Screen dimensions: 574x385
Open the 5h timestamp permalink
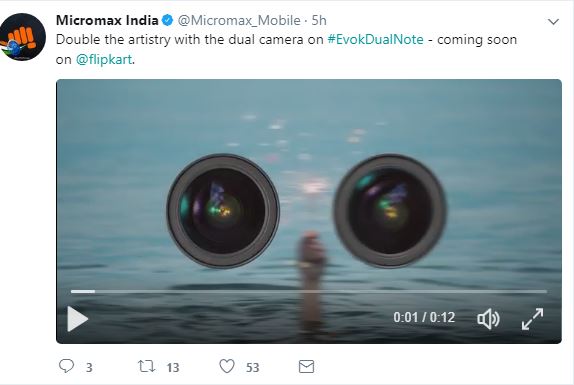[319, 20]
